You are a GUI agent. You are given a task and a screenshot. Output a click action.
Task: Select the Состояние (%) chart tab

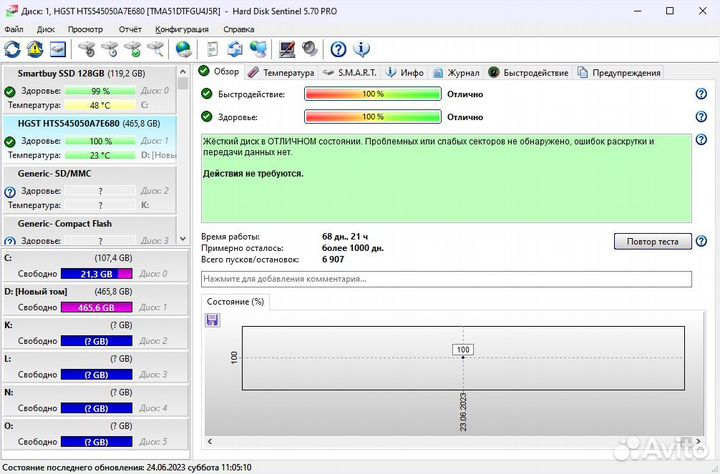coord(235,302)
